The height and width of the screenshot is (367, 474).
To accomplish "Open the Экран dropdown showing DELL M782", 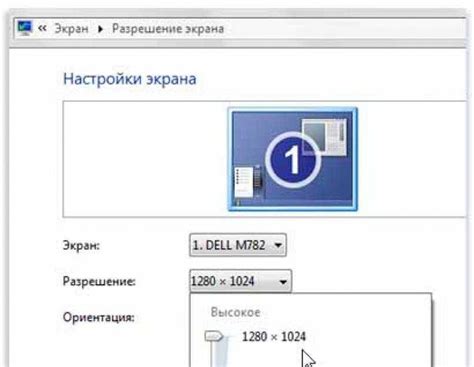I will [238, 245].
